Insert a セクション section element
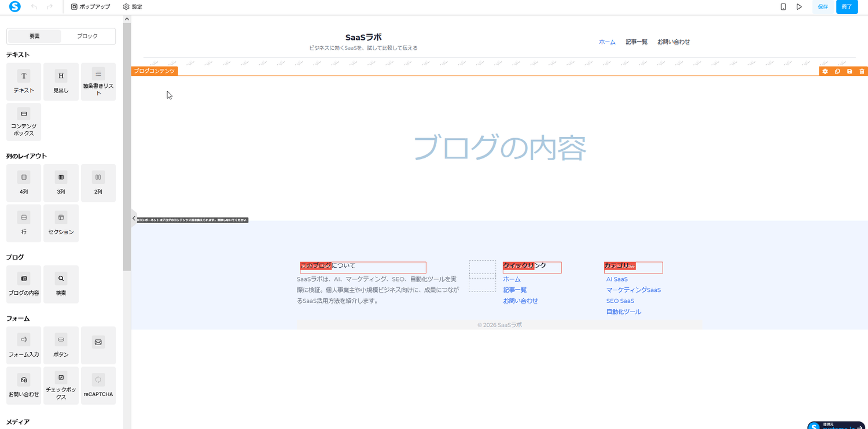 [x=61, y=223]
